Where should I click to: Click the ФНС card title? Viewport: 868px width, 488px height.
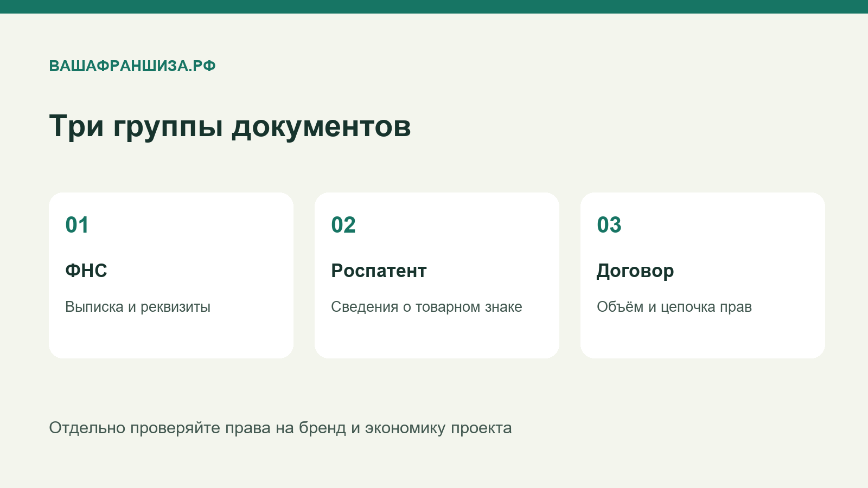(86, 271)
